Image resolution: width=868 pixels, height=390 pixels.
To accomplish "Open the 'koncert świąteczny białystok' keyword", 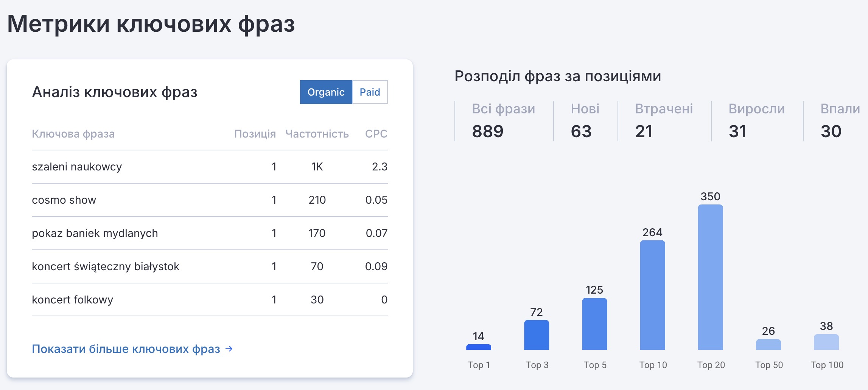I will pos(106,266).
